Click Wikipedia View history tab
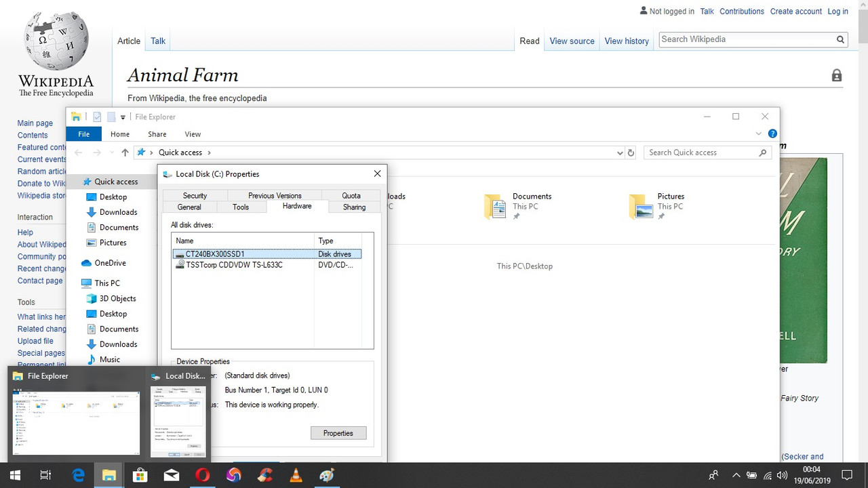 (x=627, y=41)
